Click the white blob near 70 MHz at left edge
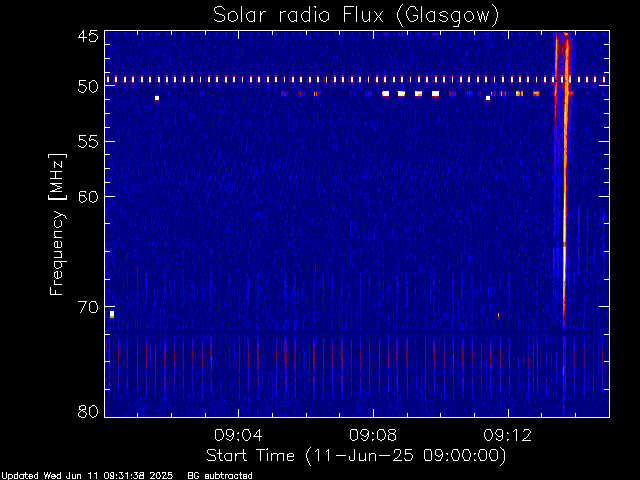Screen dimensions: 640x480 (x=112, y=314)
